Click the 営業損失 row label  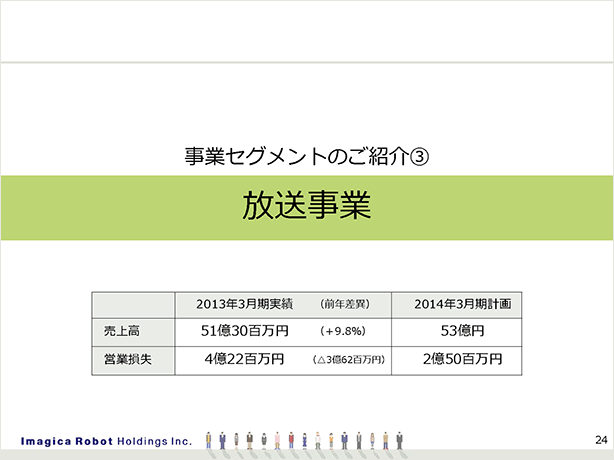point(127,359)
